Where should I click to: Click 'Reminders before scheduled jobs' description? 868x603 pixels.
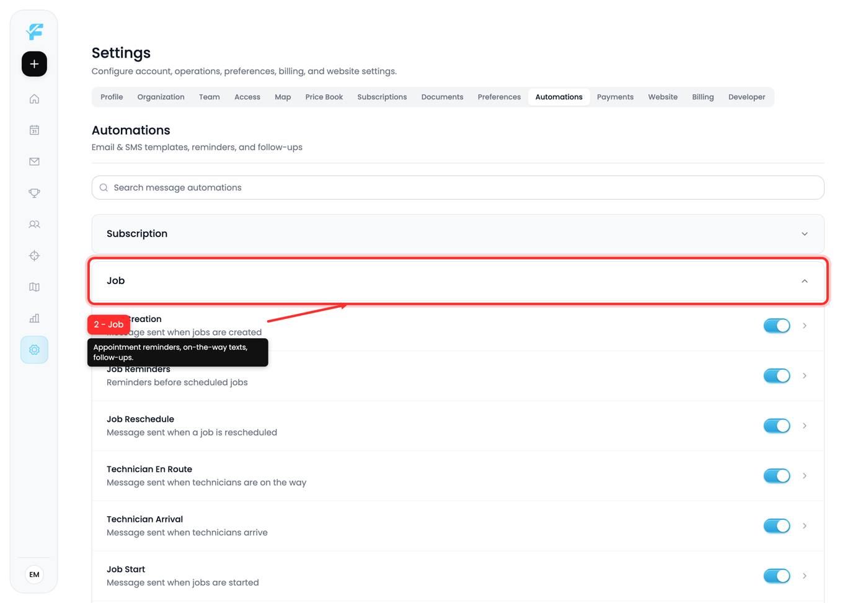pyautogui.click(x=177, y=382)
